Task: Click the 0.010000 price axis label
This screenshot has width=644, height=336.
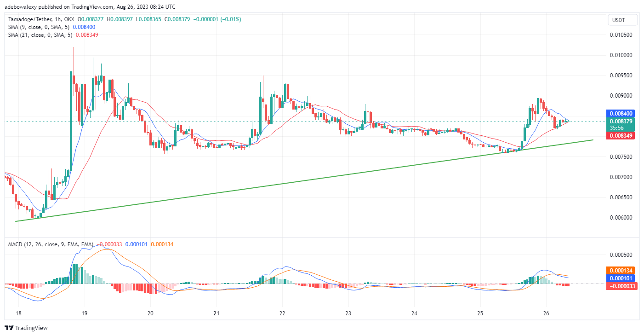Action: click(x=621, y=55)
